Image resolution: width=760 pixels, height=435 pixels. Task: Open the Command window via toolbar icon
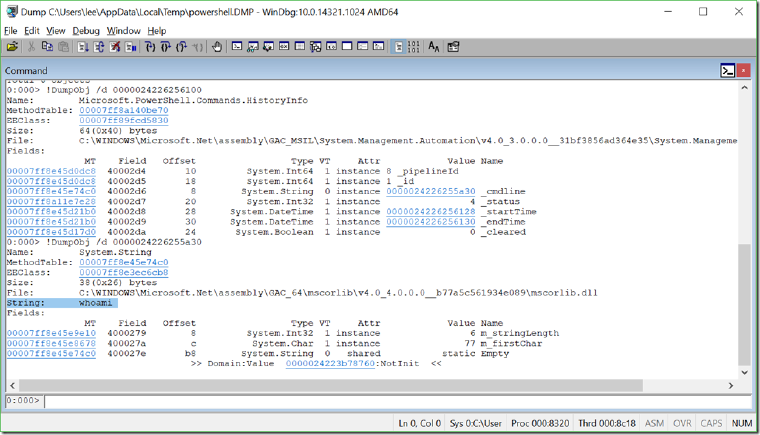tap(237, 47)
